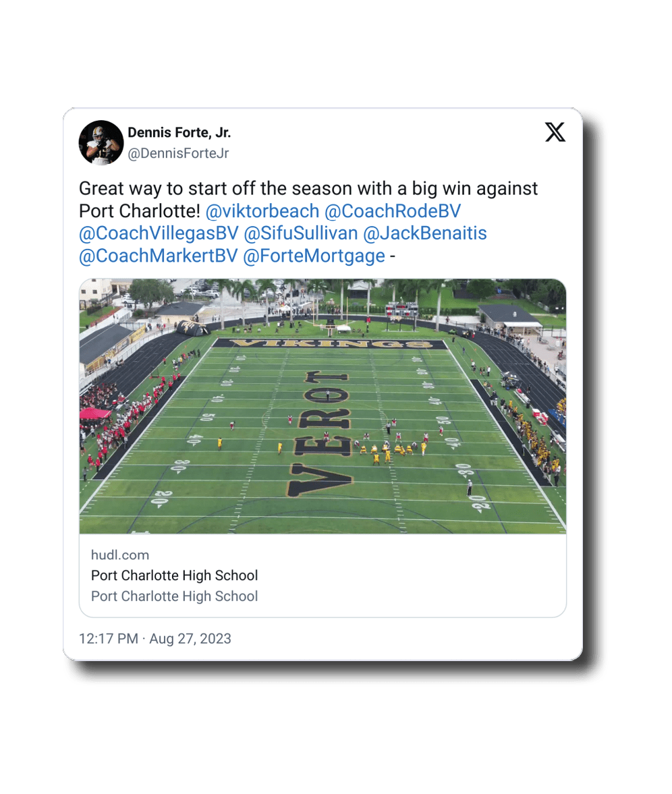Viewport: 672px width, 794px height.
Task: Click the VIKINGS end zone lettering
Action: point(330,344)
